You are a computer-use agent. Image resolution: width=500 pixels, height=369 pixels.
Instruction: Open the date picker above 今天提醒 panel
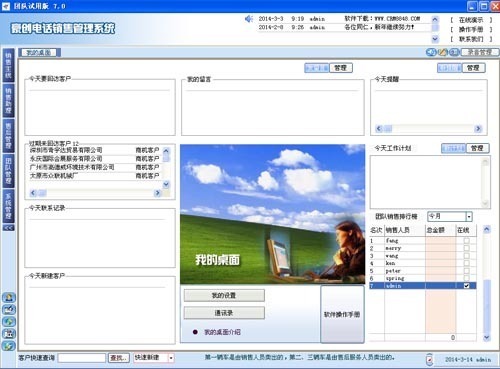(x=449, y=68)
